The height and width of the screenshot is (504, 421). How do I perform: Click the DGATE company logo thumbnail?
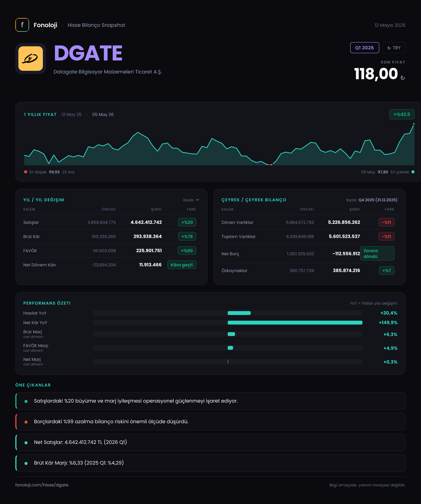click(31, 59)
